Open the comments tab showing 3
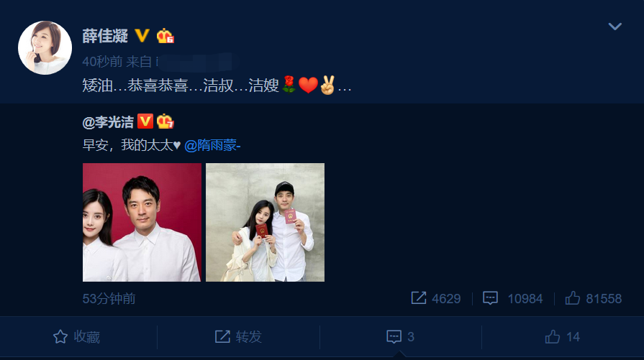This screenshot has height=360, width=644. pyautogui.click(x=401, y=336)
